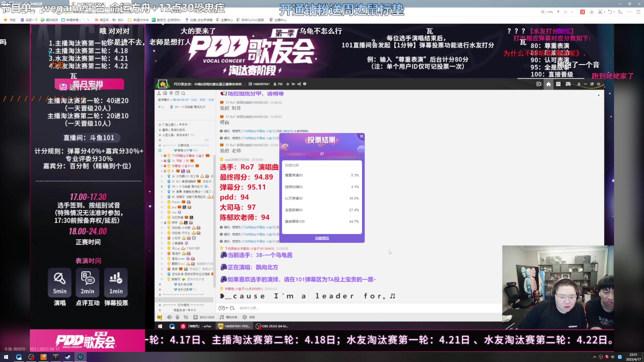Open the gamepad icon in YY header
The height and width of the screenshot is (362, 644).
click(568, 84)
